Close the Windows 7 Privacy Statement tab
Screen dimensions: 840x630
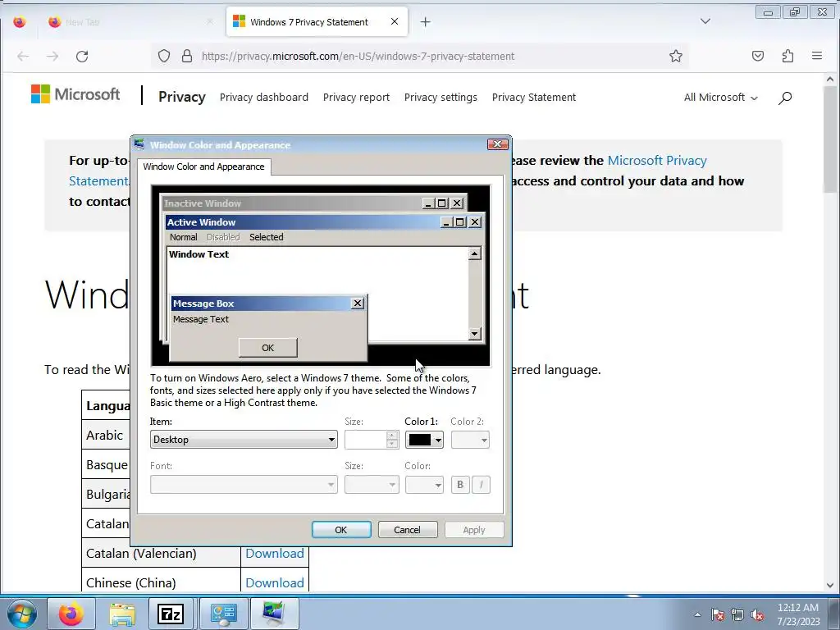395,21
